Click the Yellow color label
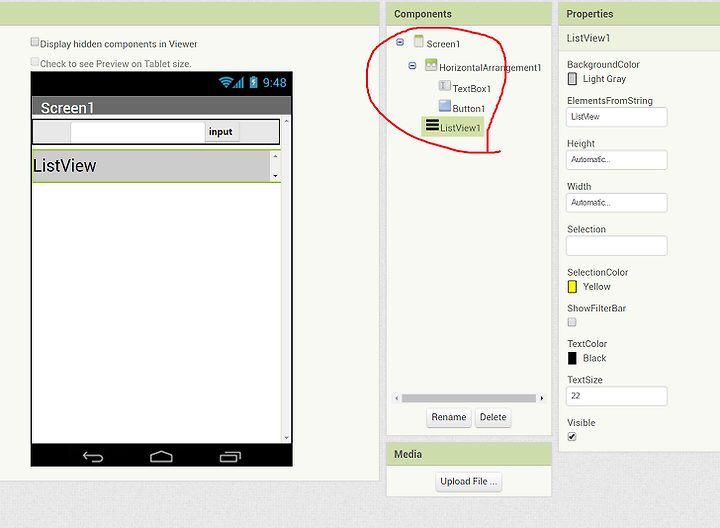The height and width of the screenshot is (528, 720). coord(596,287)
